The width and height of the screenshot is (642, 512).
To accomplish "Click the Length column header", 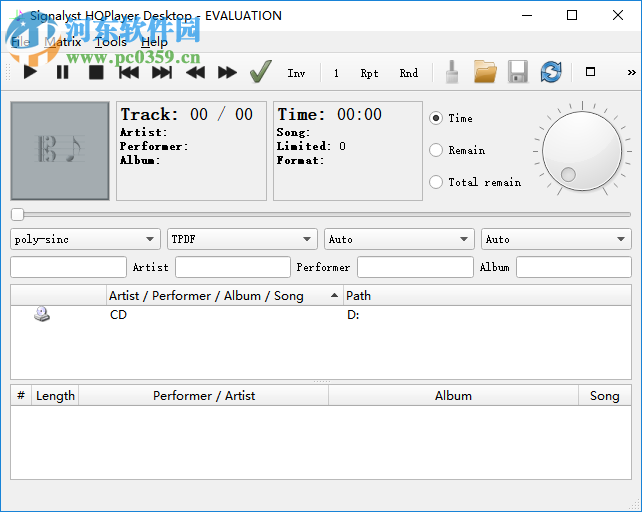I will coord(55,396).
